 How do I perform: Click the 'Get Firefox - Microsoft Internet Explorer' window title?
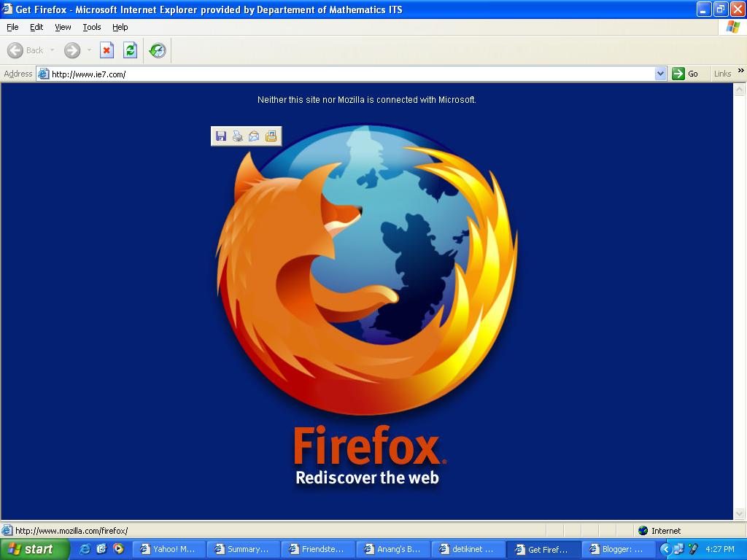pyautogui.click(x=209, y=9)
